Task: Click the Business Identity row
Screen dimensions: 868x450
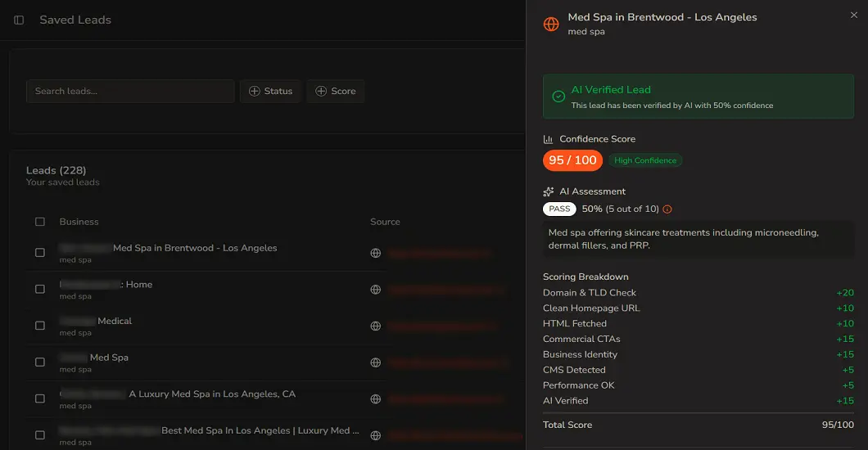Action: coord(698,355)
